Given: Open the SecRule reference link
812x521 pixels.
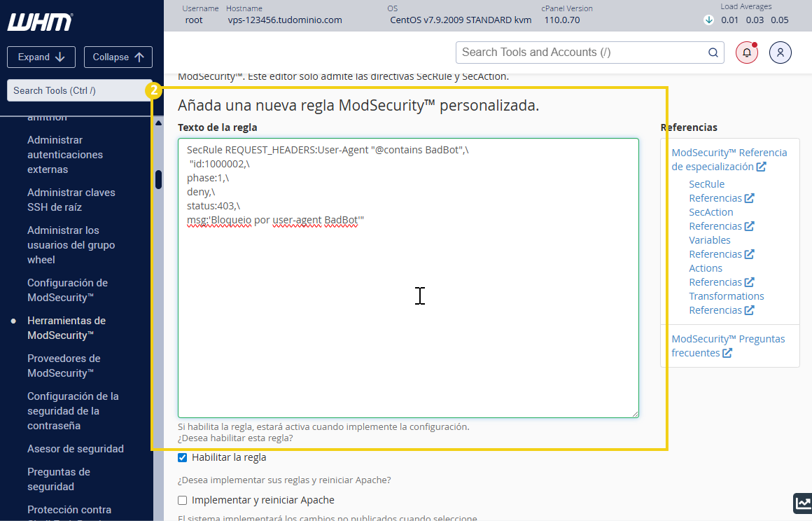Looking at the screenshot, I should coord(722,191).
